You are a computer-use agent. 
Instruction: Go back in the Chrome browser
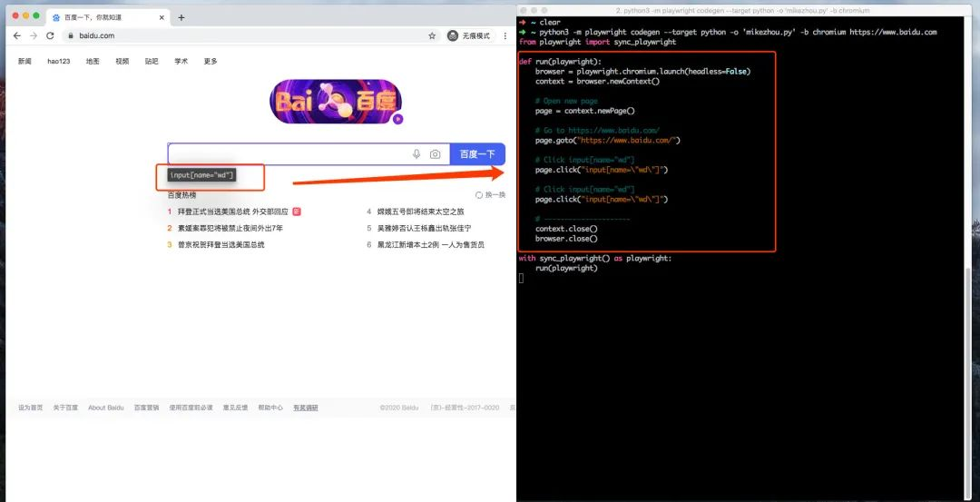17,35
